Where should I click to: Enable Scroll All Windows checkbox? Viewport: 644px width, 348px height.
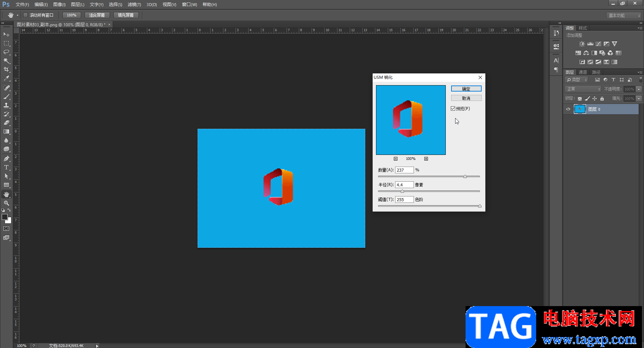tap(25, 15)
